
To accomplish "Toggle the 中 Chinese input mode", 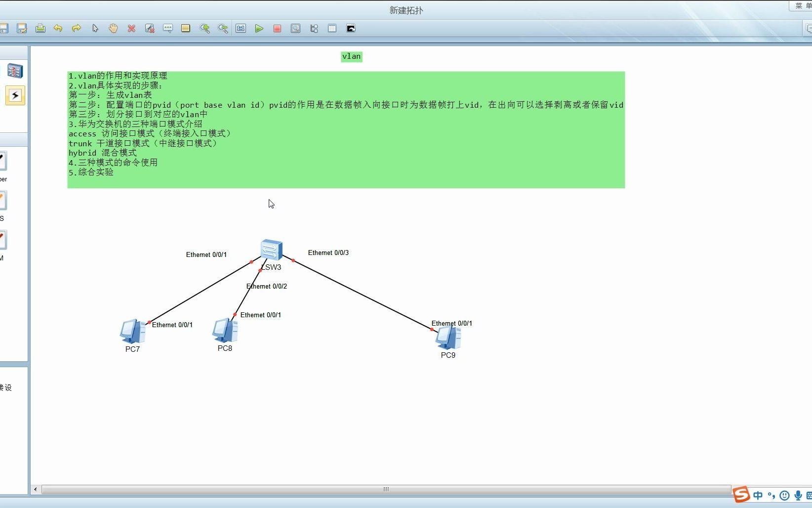I will click(758, 495).
